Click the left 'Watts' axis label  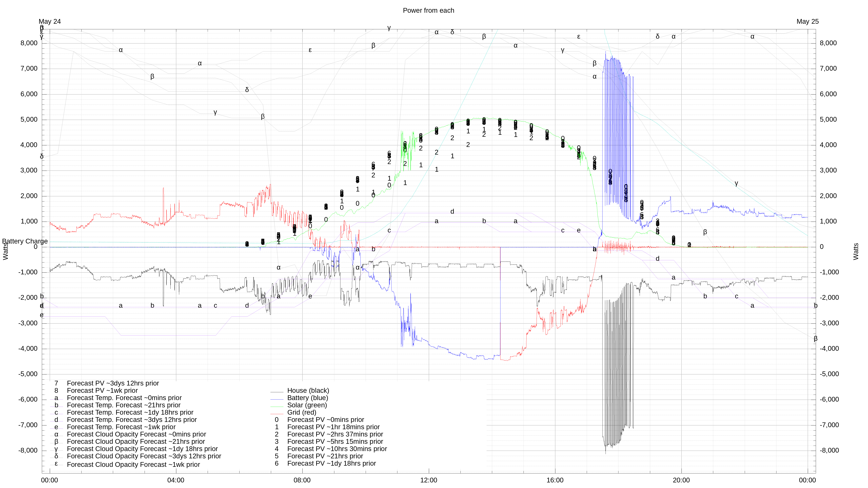5,252
